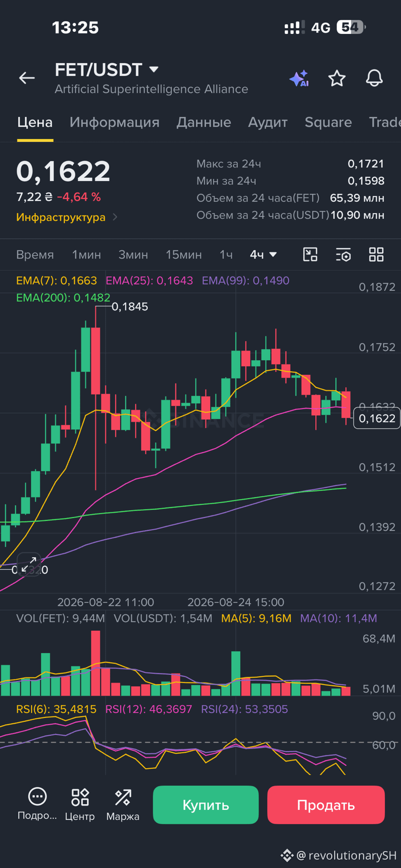This screenshot has height=868, width=401.
Task: Tap the Artificial Superintelligence Alliance subtitle
Action: (x=151, y=89)
